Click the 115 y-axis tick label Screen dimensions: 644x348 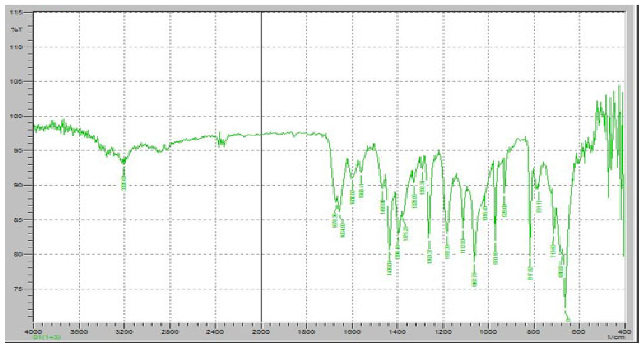tap(16, 13)
